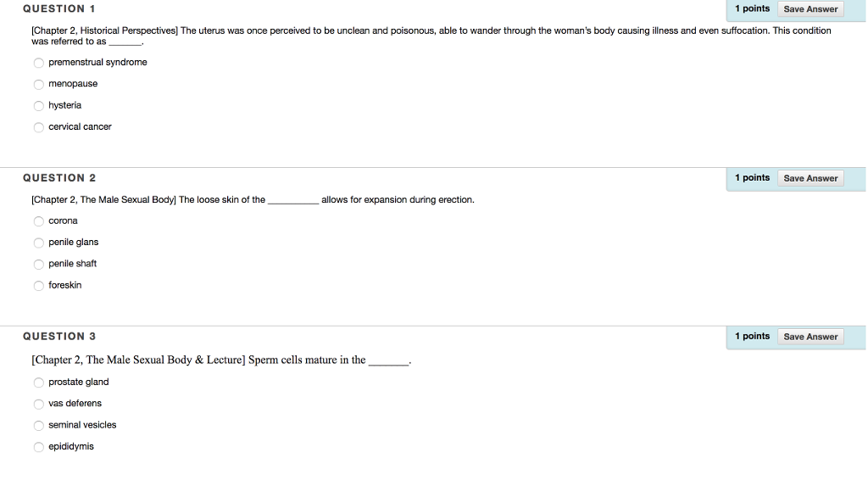Viewport: 868px width, 486px height.
Task: Select 'epididymis' as the answer
Action: [38, 447]
